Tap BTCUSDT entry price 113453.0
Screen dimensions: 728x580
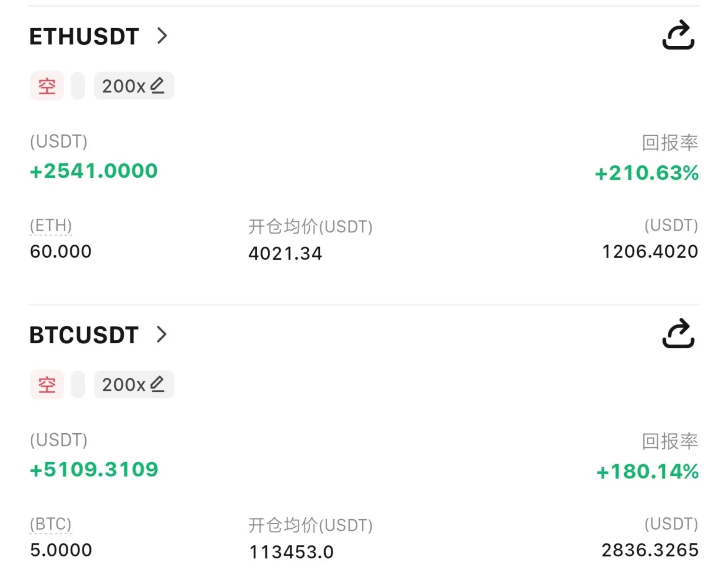click(291, 552)
